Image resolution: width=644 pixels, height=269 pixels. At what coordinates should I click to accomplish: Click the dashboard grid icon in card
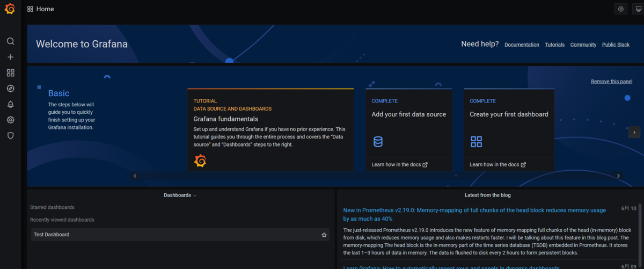[476, 142]
